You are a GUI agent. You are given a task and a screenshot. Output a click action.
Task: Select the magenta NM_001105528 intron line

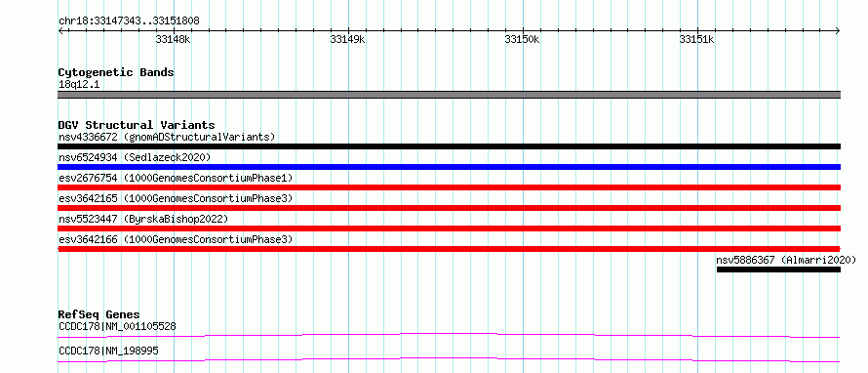coord(449,335)
